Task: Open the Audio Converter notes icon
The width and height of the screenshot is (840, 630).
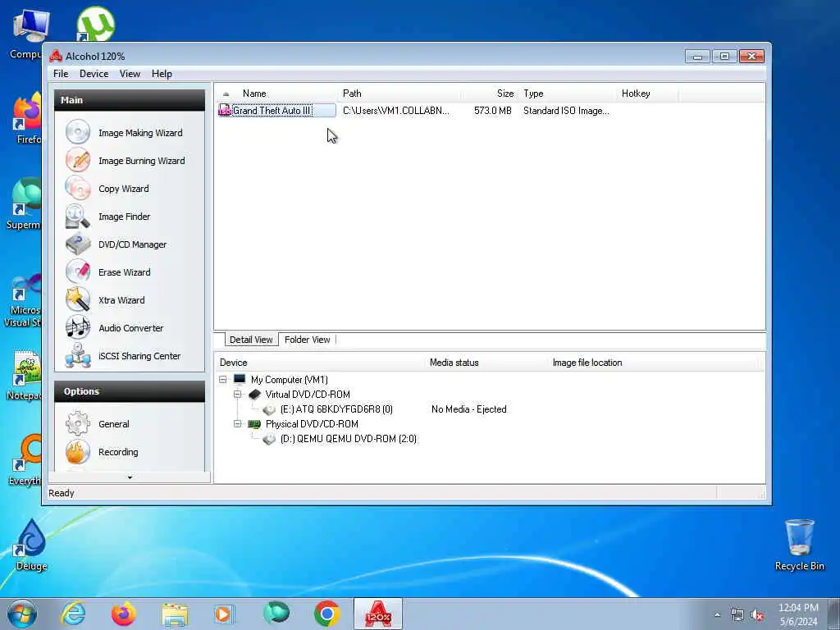Action: pos(78,327)
